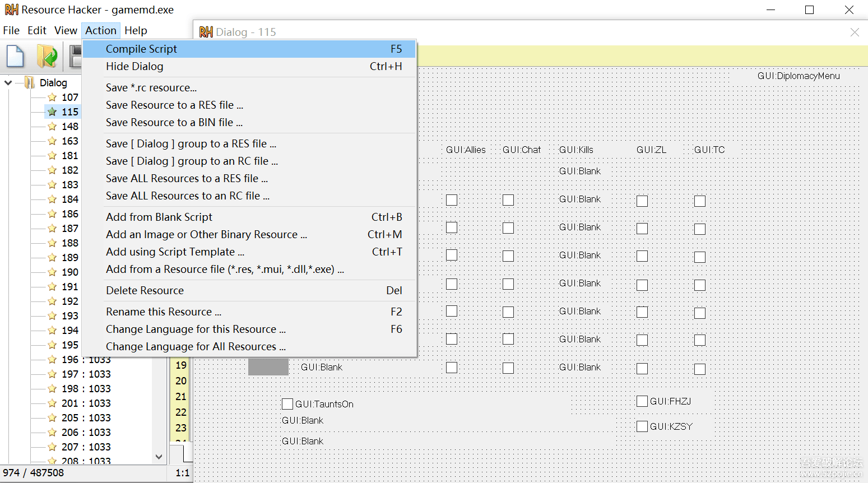Image resolution: width=868 pixels, height=483 pixels.
Task: Click the star icon beside resource 188
Action: tap(52, 243)
